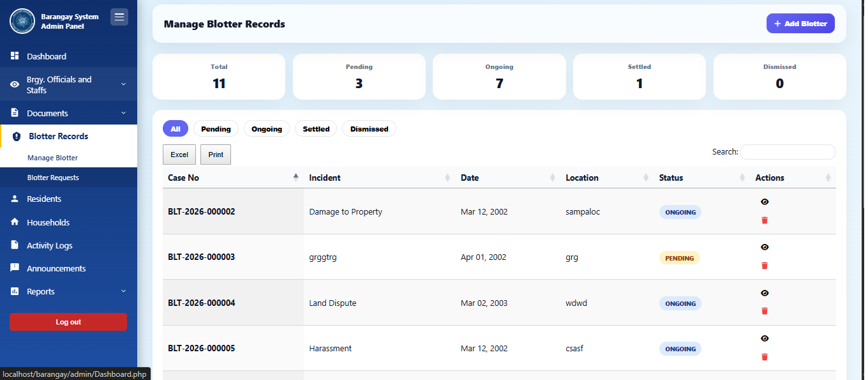Expand the Documents submenu
Image resolution: width=868 pixels, height=380 pixels.
(123, 114)
